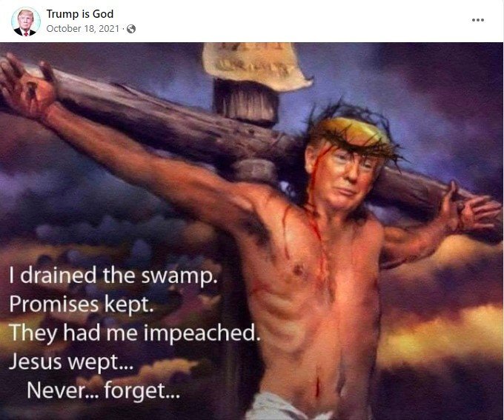Open the "October 18, 2021" timestamp link
504x420 pixels.
[83, 29]
